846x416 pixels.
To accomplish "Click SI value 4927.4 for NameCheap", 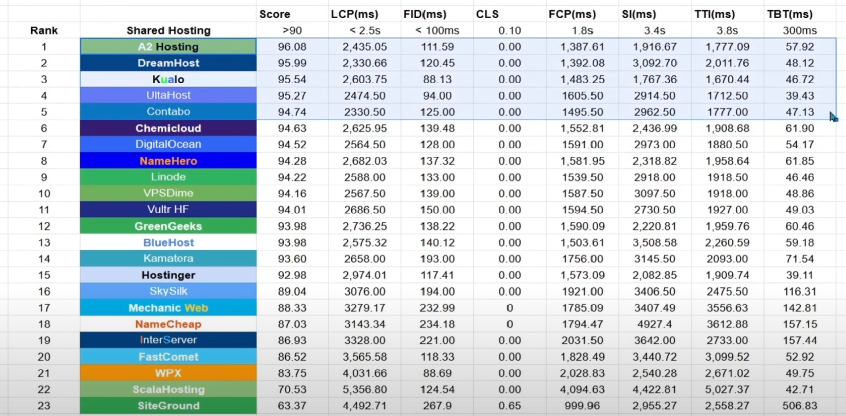I will tap(654, 324).
